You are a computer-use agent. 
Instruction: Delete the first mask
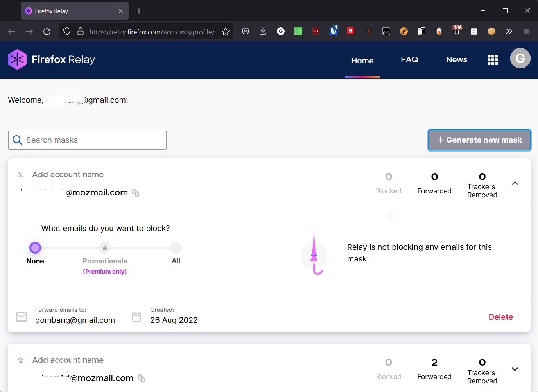[501, 317]
